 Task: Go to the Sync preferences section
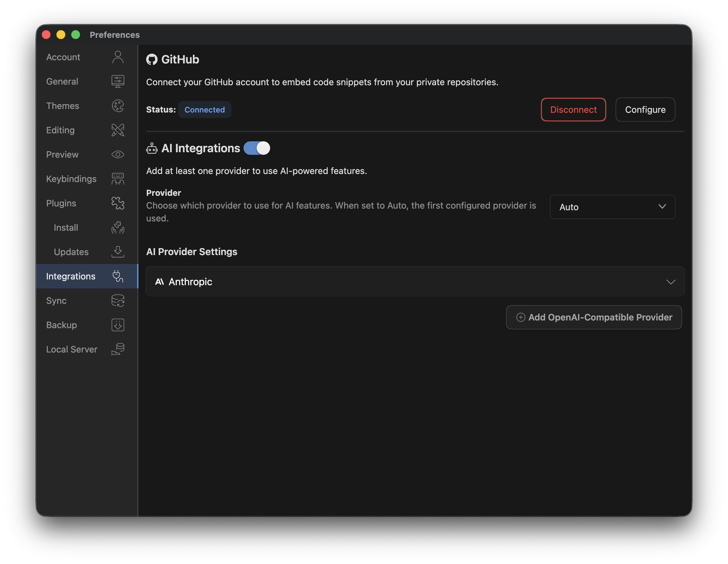click(87, 300)
